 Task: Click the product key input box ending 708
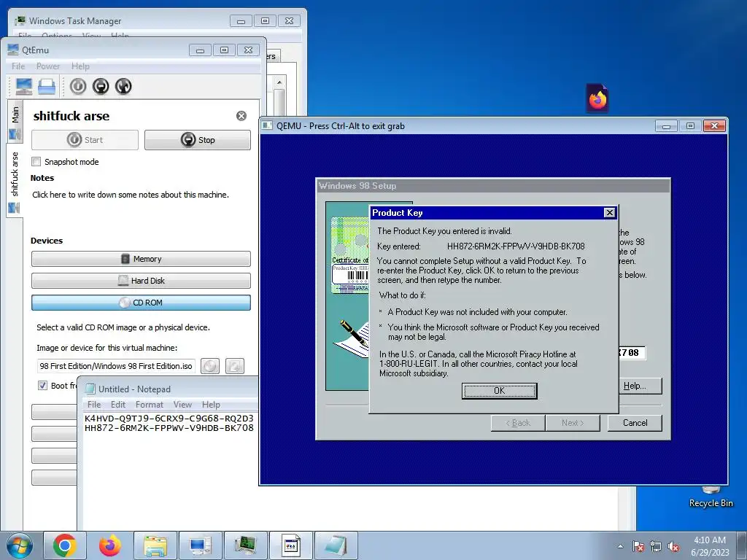tap(632, 353)
